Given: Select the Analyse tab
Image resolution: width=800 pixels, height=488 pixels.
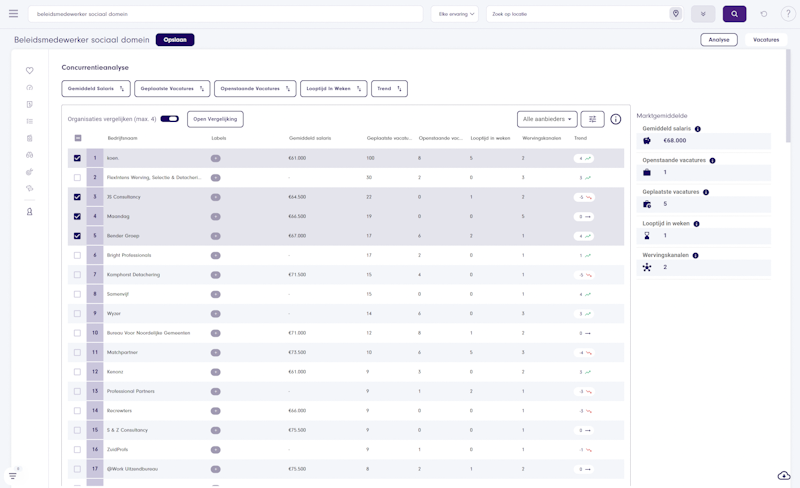Looking at the screenshot, I should click(x=718, y=39).
